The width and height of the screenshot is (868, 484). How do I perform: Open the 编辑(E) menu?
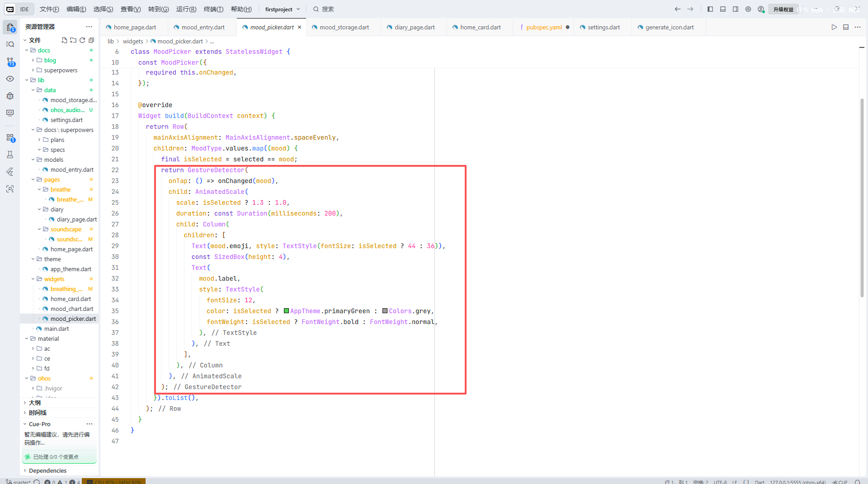coord(76,9)
